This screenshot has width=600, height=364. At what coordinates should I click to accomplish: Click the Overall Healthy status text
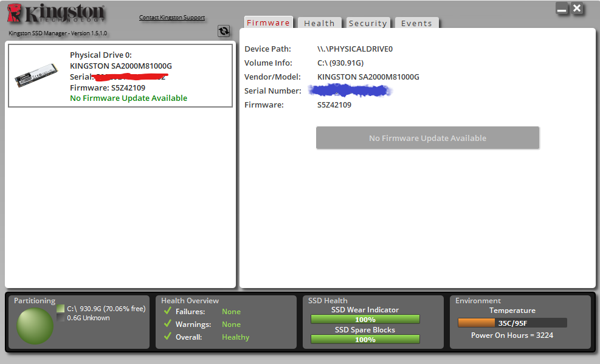(236, 337)
